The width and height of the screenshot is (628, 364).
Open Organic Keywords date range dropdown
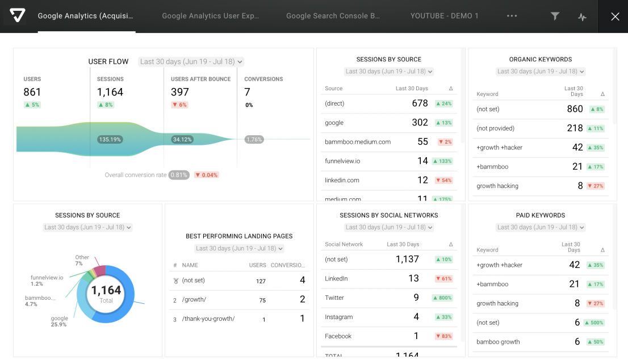click(541, 72)
